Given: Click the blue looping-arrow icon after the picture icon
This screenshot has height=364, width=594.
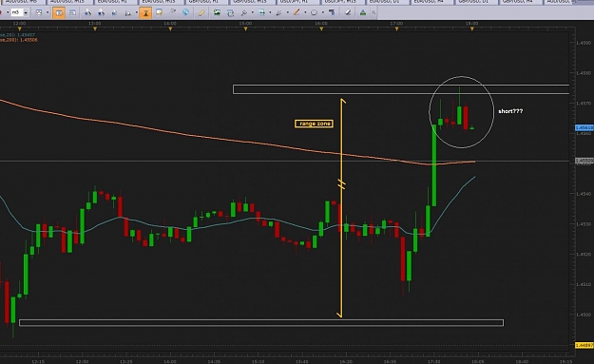Looking at the screenshot, I should 230,13.
